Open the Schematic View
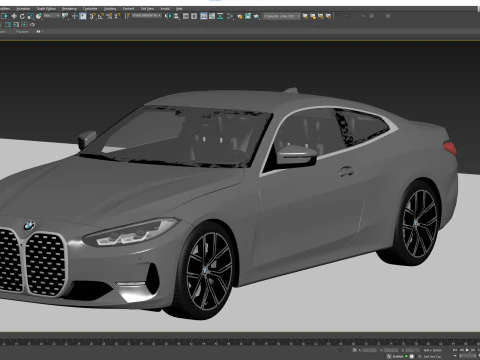 point(220,16)
